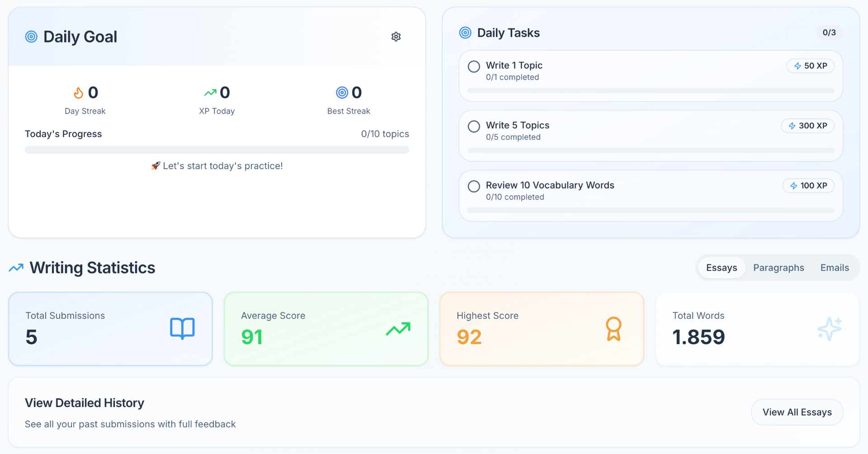This screenshot has width=868, height=454.
Task: Open Daily Goal settings gear
Action: coord(396,37)
